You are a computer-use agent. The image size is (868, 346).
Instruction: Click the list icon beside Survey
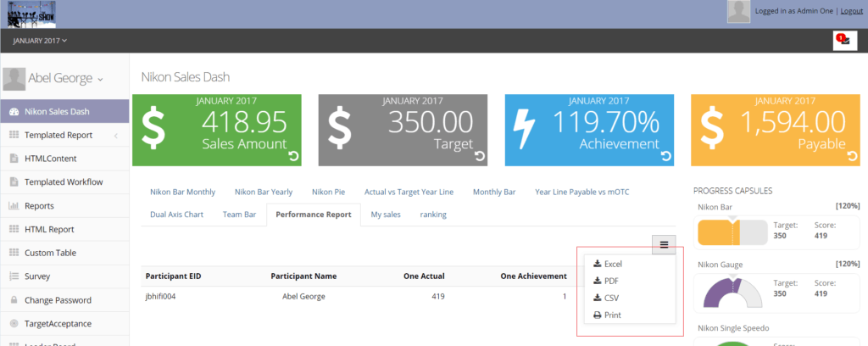tap(14, 276)
